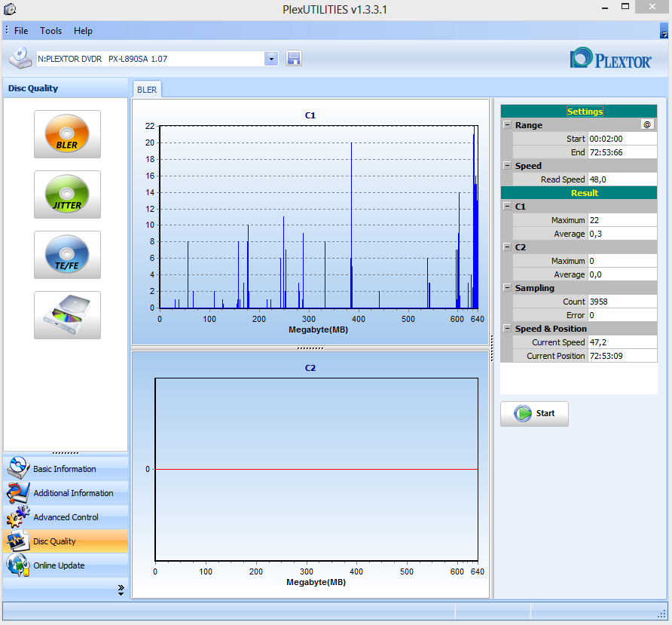Click the C1 Maximum value 22
Image resolution: width=672 pixels, height=625 pixels.
tap(622, 220)
